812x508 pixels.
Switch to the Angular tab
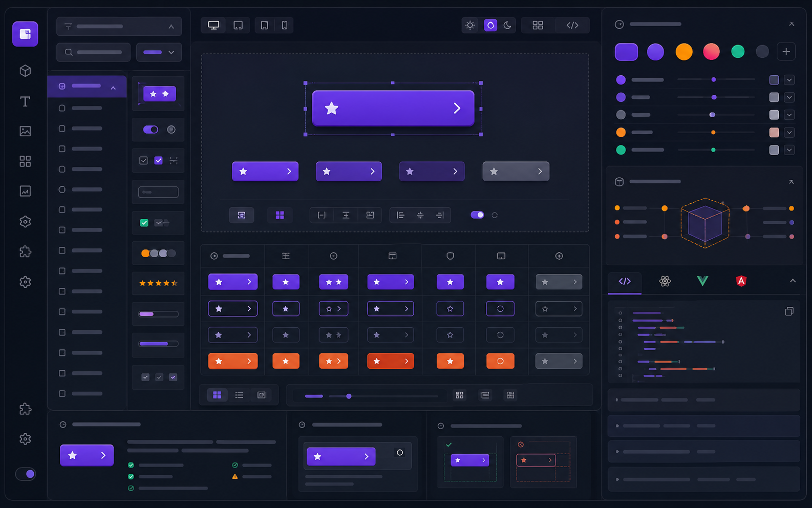(x=741, y=281)
